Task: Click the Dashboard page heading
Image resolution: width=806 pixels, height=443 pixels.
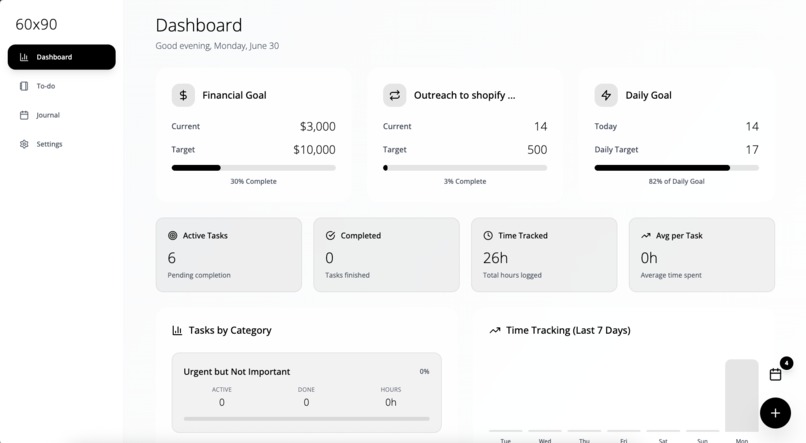Action: [198, 25]
